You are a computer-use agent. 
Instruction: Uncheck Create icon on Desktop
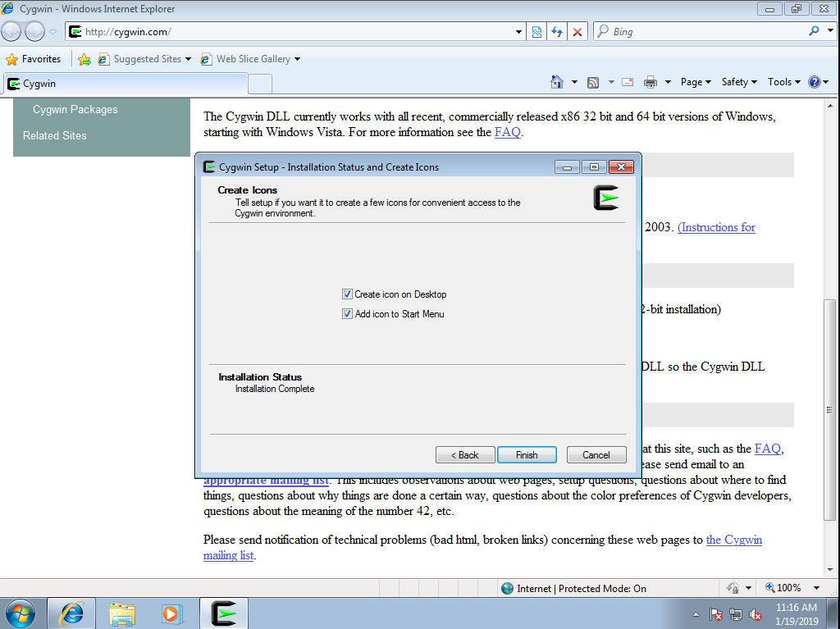[347, 294]
